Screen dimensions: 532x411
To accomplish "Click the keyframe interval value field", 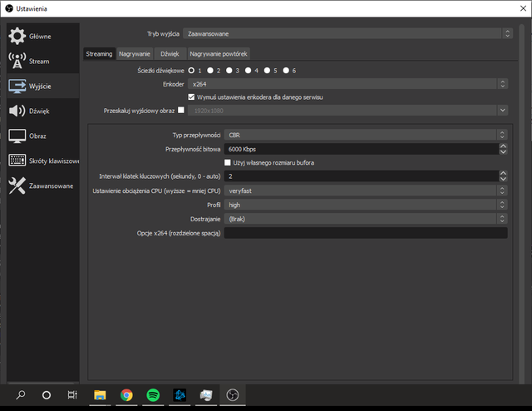I will click(x=362, y=176).
